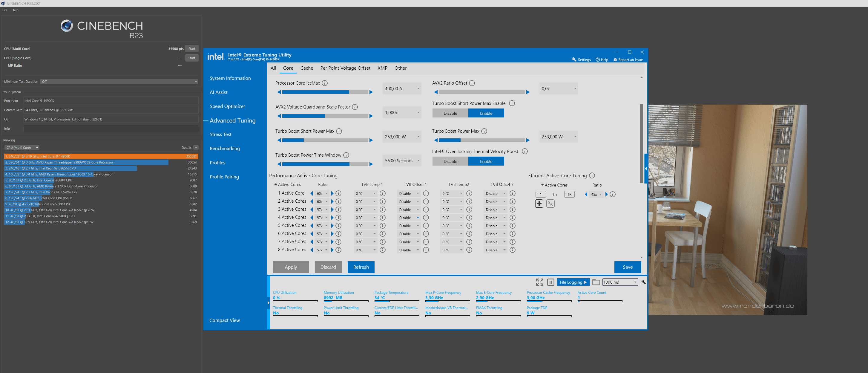Enable Turbo Boost Short Power Max
The width and height of the screenshot is (868, 373).
click(486, 113)
